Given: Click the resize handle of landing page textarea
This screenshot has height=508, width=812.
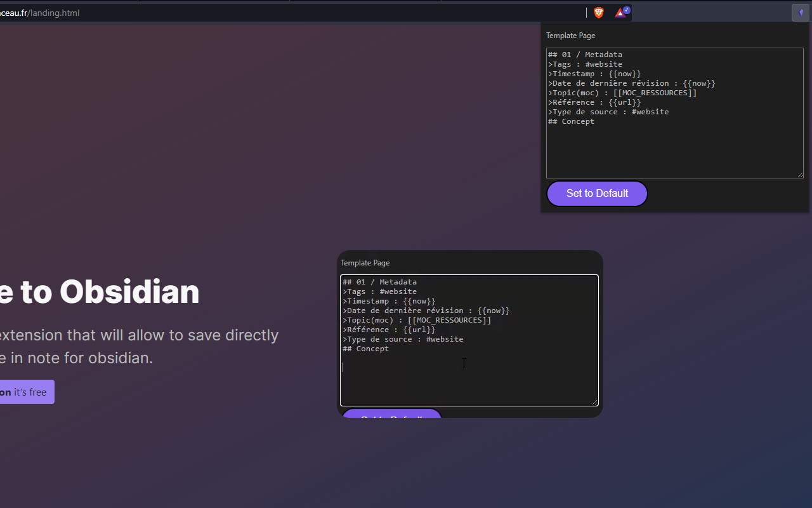Looking at the screenshot, I should tap(594, 402).
